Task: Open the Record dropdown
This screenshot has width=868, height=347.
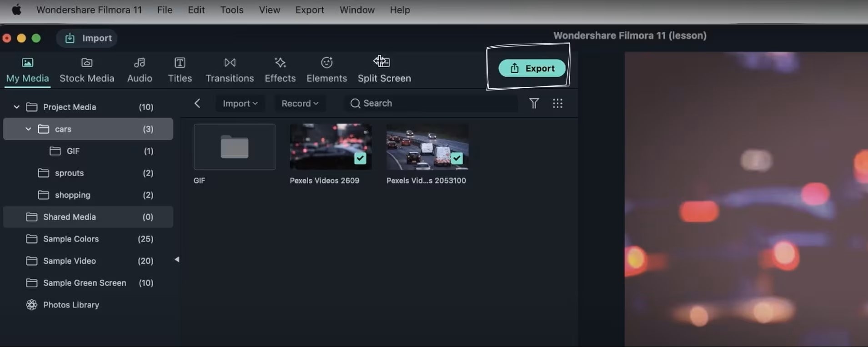Action: click(300, 104)
